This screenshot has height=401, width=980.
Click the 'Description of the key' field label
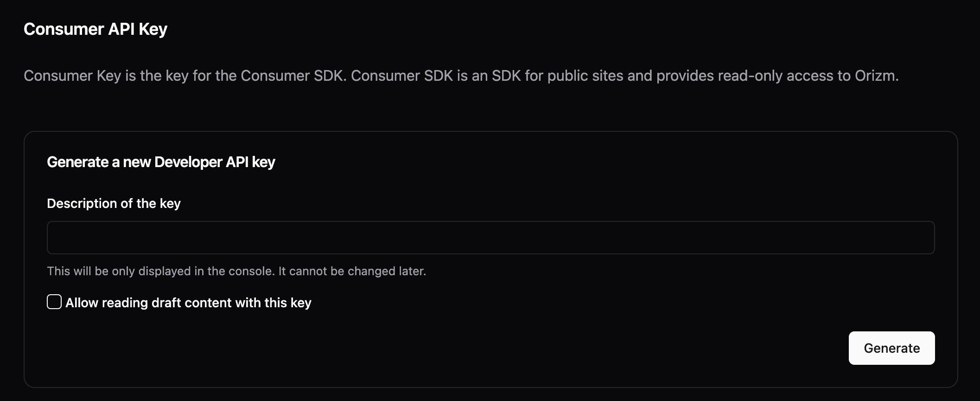pos(114,203)
